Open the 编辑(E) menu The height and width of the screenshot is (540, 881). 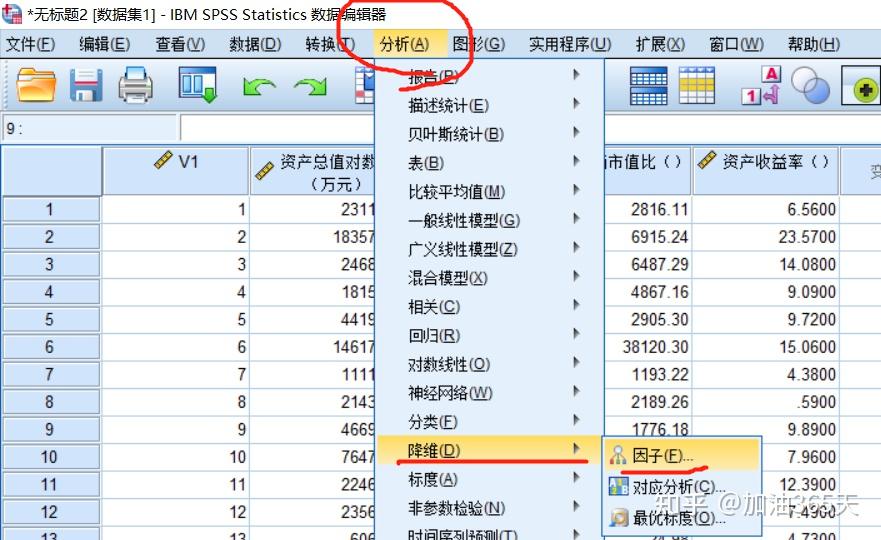[105, 44]
